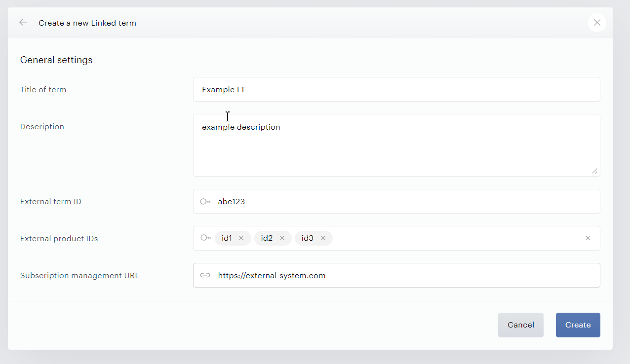Click the Description label
630x364 pixels.
(42, 127)
